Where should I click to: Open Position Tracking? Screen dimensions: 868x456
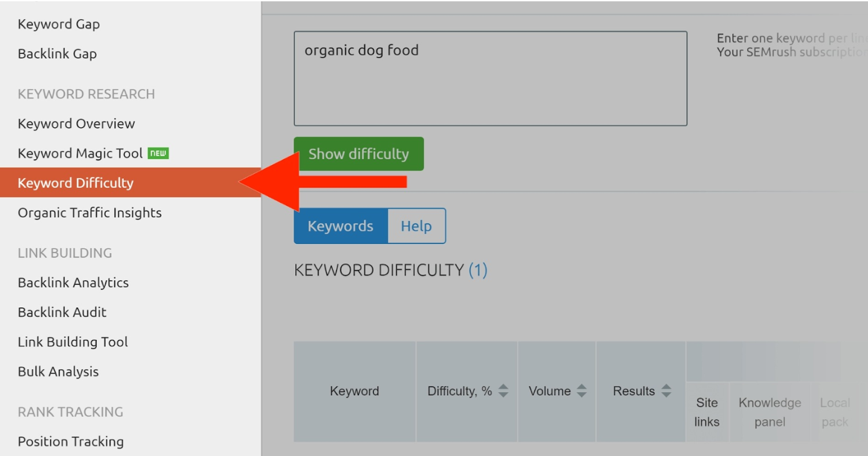71,441
